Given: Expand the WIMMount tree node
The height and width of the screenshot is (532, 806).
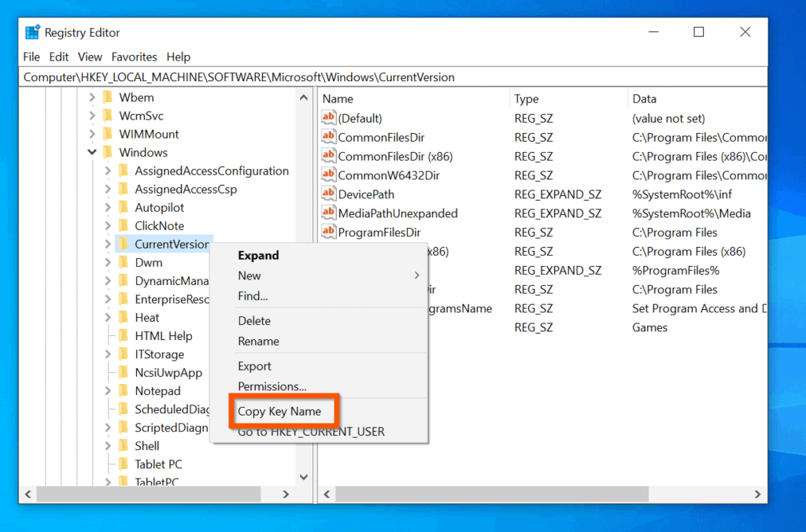Looking at the screenshot, I should [x=92, y=134].
